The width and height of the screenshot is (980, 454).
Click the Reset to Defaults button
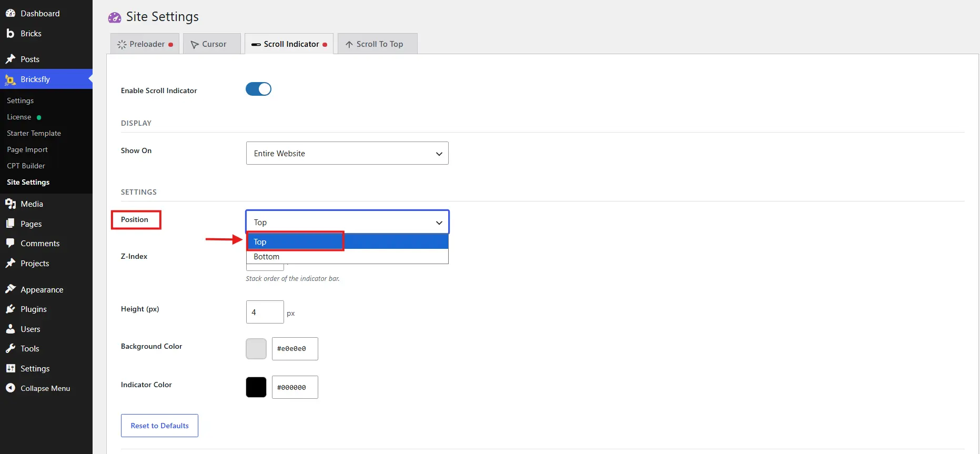click(x=159, y=426)
